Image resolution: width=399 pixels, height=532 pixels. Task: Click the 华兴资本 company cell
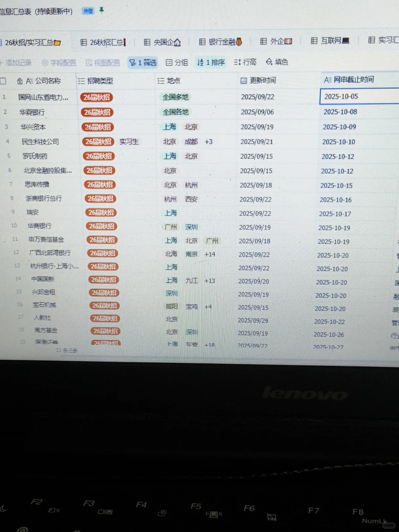point(33,127)
